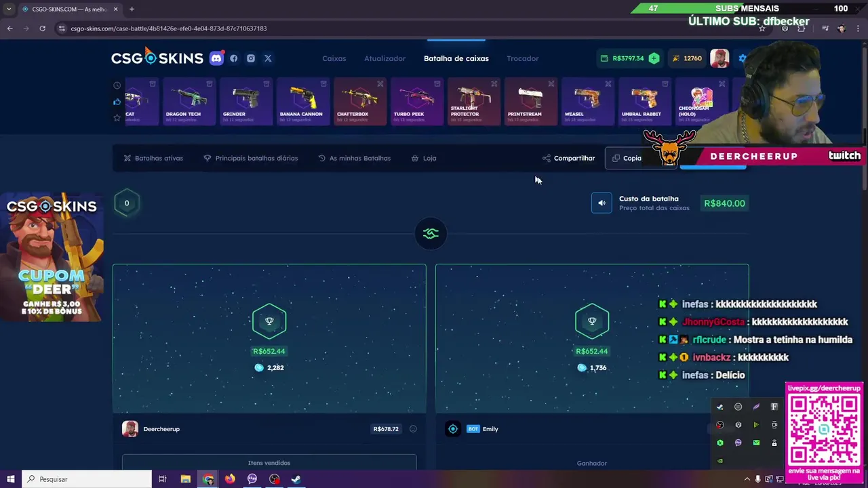This screenshot has height=488, width=868.
Task: Click the emoji icon beside R$678.72
Action: pyautogui.click(x=413, y=429)
